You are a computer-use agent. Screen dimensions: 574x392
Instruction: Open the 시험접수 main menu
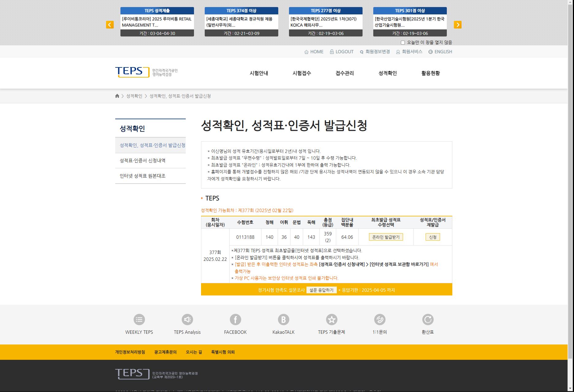(x=302, y=73)
